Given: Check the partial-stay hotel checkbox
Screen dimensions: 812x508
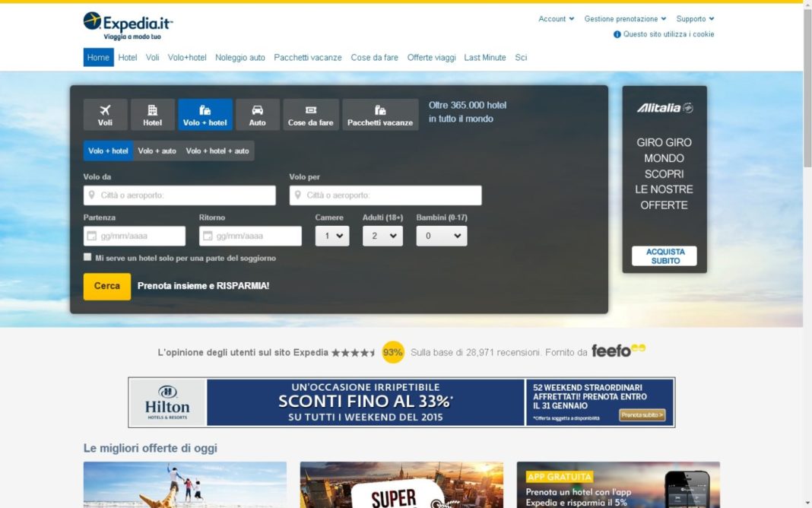Looking at the screenshot, I should pos(87,257).
